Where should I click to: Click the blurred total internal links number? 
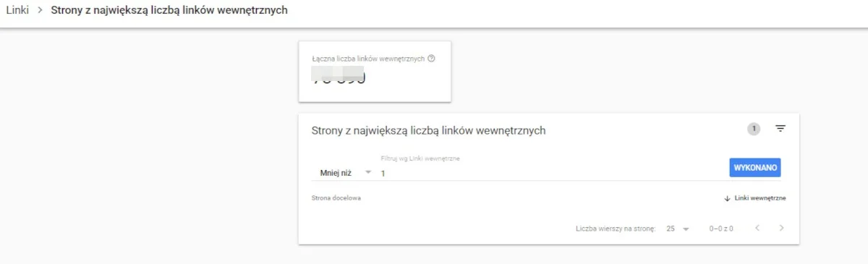[x=338, y=76]
